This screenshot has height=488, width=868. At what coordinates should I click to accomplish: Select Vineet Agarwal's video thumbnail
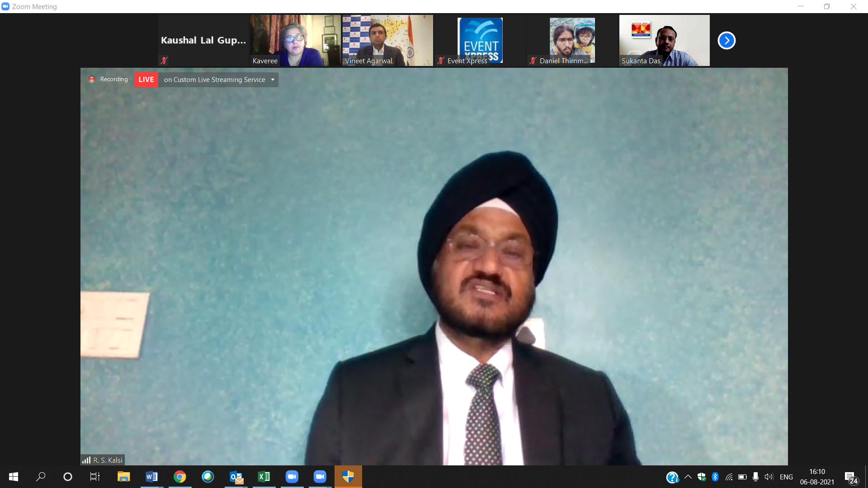(x=387, y=40)
